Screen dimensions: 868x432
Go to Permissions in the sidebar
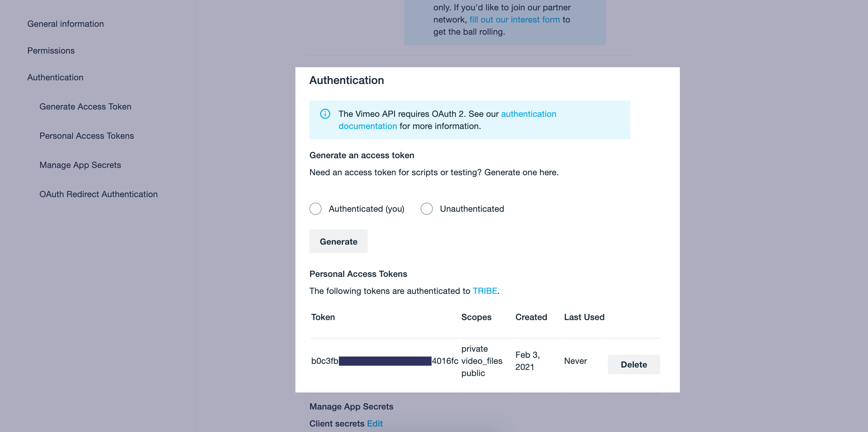point(51,51)
